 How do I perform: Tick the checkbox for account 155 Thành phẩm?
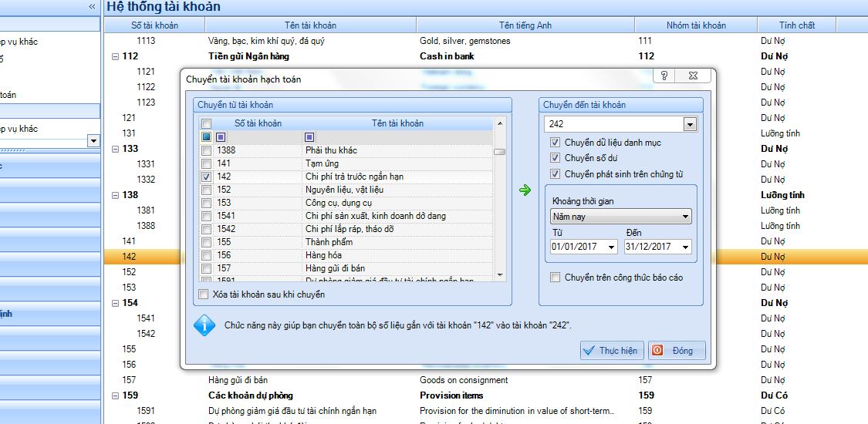(206, 242)
